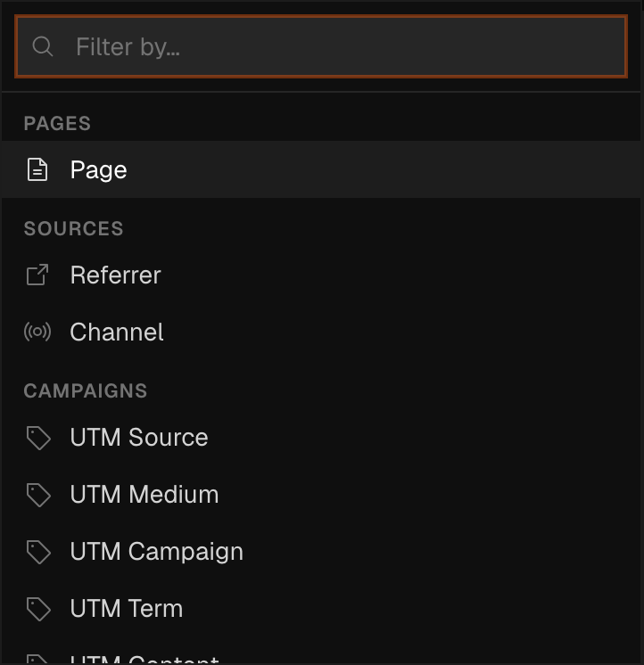The image size is (644, 665).
Task: Select the UTM Campaign filter
Action: [x=321, y=551]
